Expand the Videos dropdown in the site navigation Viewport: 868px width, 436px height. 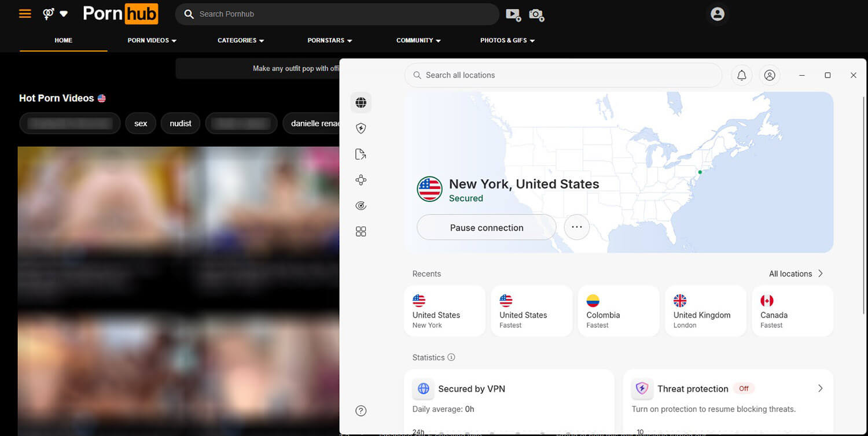pos(152,40)
